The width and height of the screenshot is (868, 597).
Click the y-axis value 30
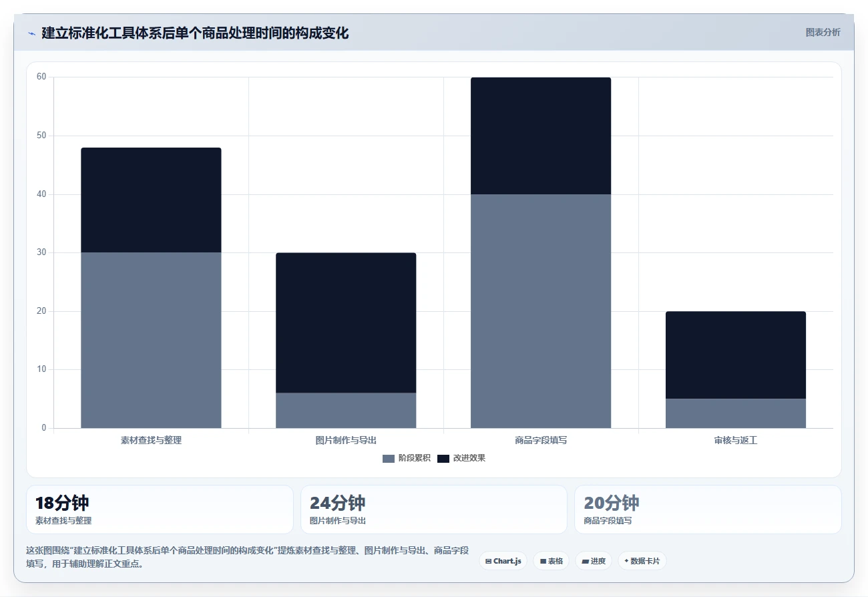pos(41,252)
